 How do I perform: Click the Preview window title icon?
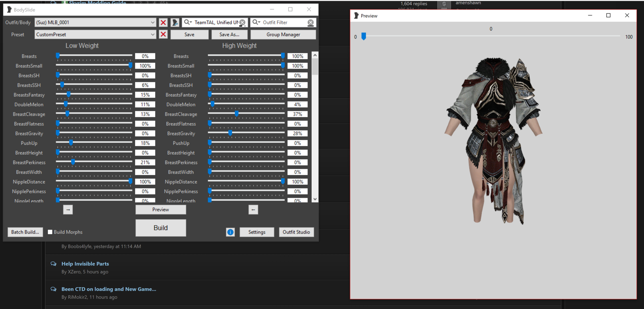[356, 16]
